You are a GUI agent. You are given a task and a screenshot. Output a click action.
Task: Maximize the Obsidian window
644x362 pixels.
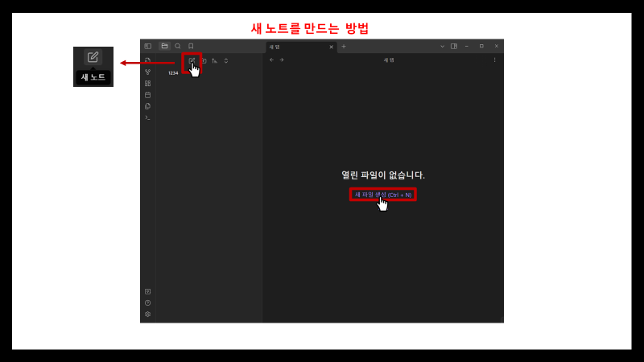pyautogui.click(x=481, y=47)
